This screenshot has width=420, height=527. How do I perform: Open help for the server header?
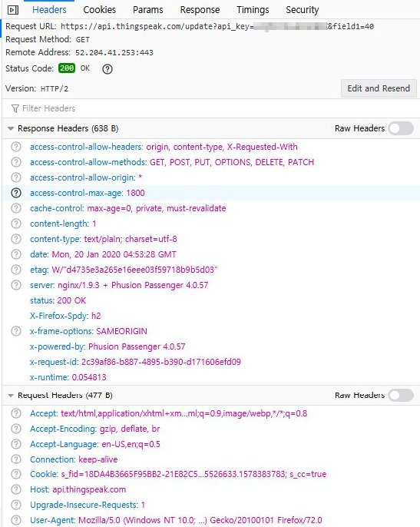(x=16, y=285)
